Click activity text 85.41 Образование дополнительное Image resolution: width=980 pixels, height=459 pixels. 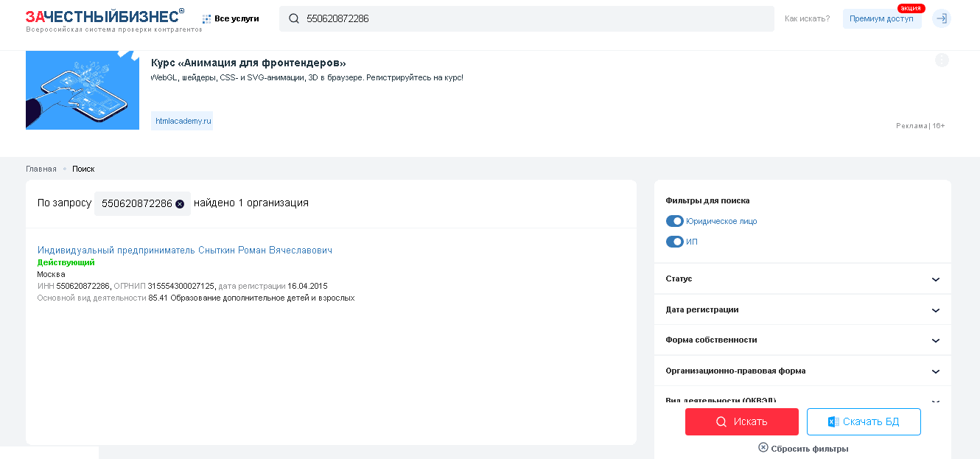251,298
